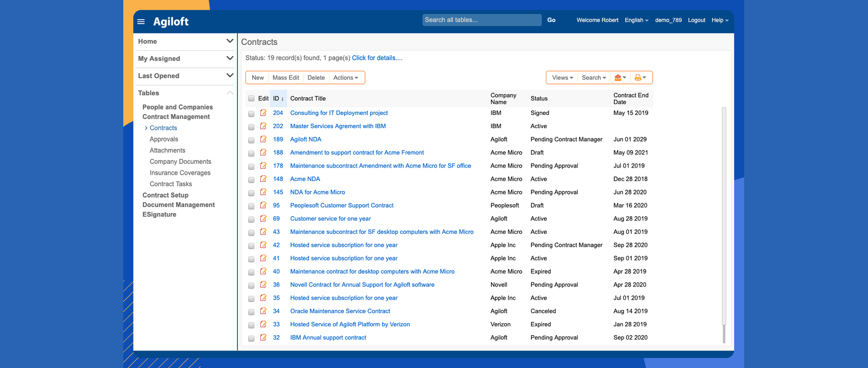Click the New button

click(258, 78)
